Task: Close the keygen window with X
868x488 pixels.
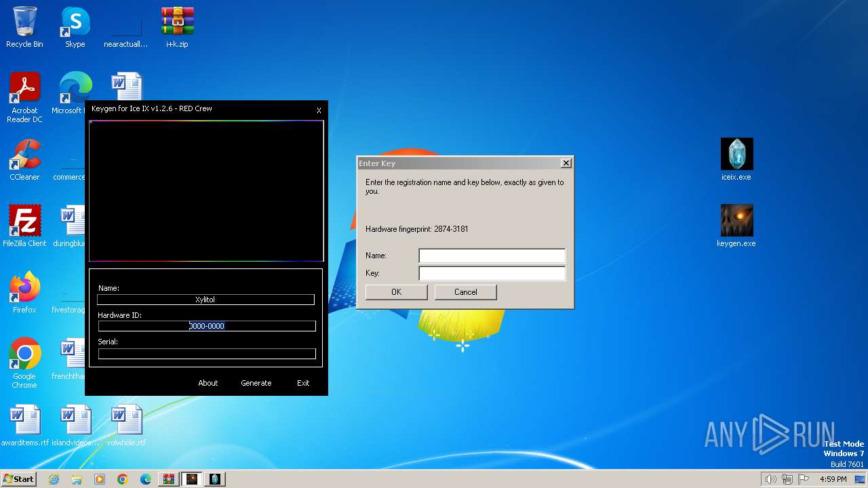Action: (x=319, y=110)
